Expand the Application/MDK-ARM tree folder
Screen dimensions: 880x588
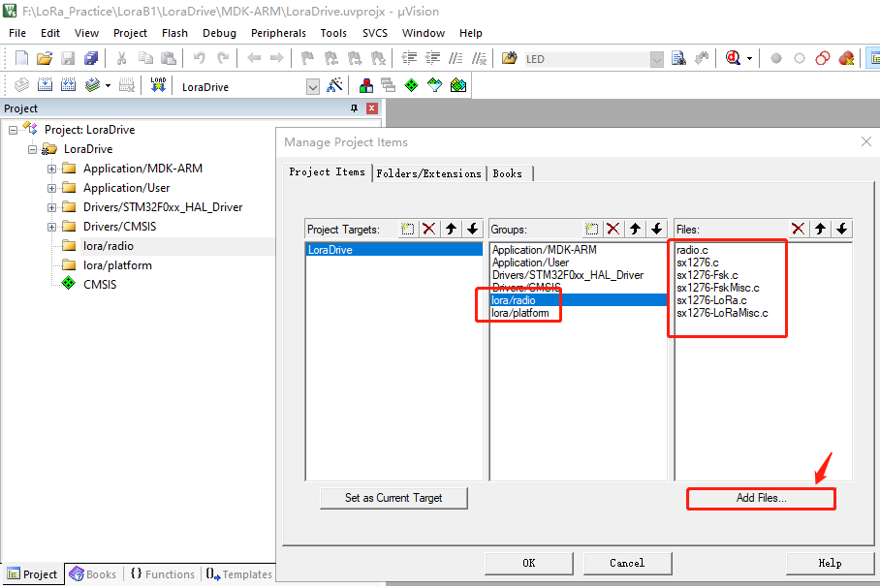(51, 169)
